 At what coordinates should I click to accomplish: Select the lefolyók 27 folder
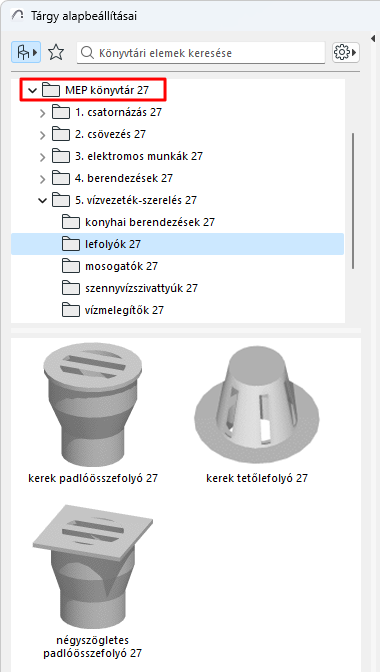click(x=177, y=244)
